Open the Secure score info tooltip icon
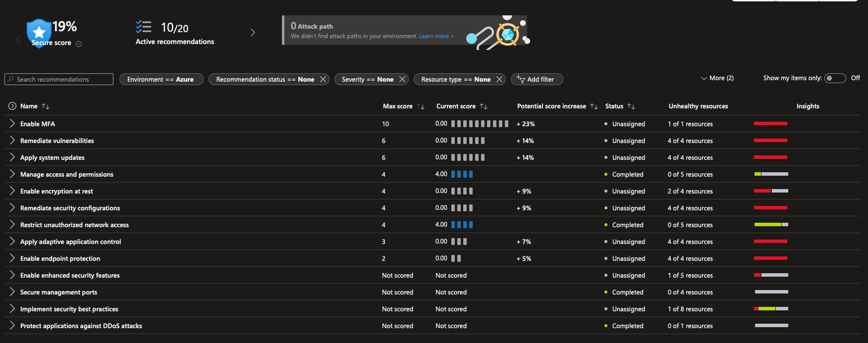Image resolution: width=868 pixels, height=343 pixels. click(x=79, y=44)
